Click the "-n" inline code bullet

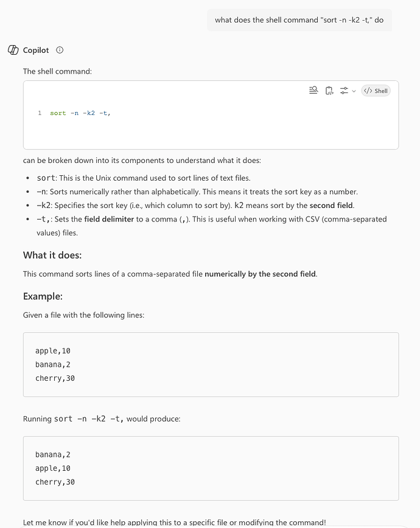tap(42, 192)
